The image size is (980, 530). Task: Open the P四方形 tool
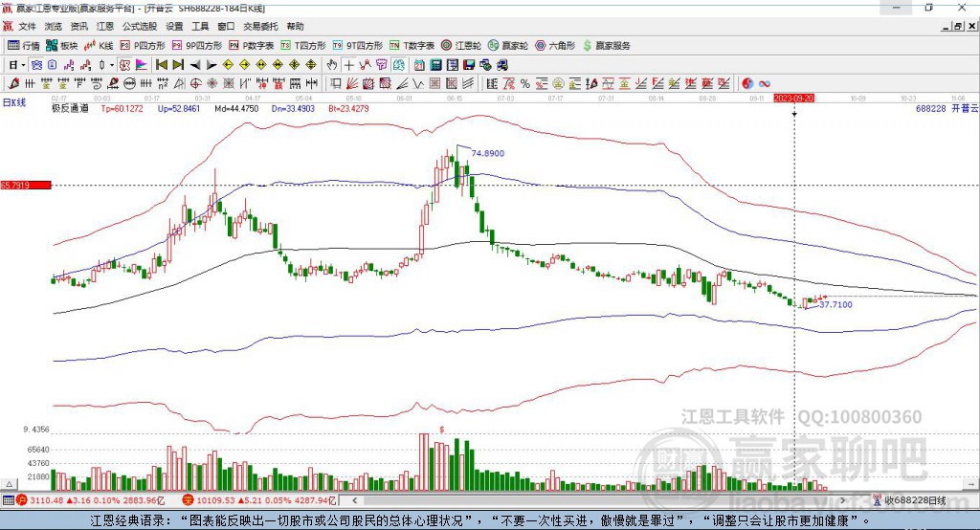click(x=143, y=46)
